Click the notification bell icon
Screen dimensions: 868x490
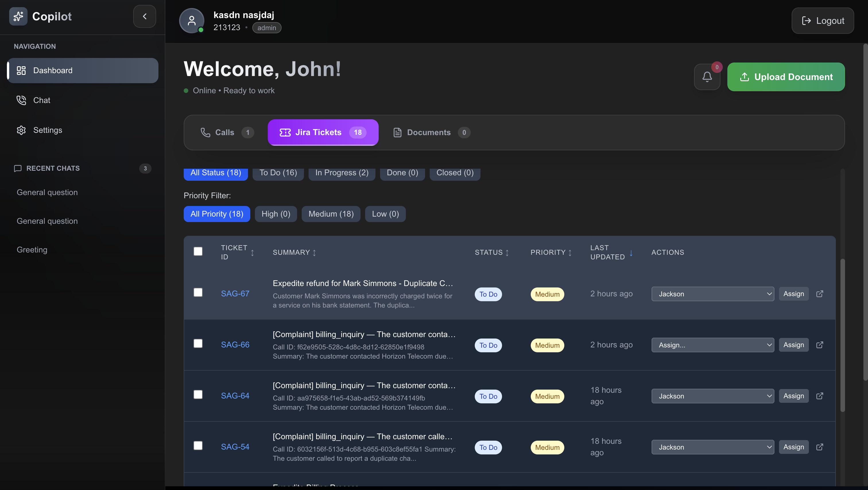tap(707, 77)
